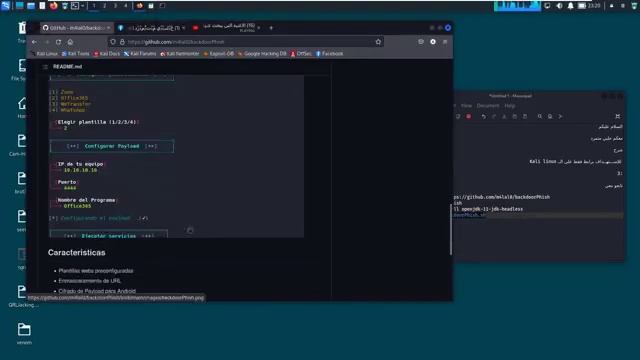This screenshot has height=360, width=640.
Task: Open the Kali Linux bookmark
Action: coord(44,53)
